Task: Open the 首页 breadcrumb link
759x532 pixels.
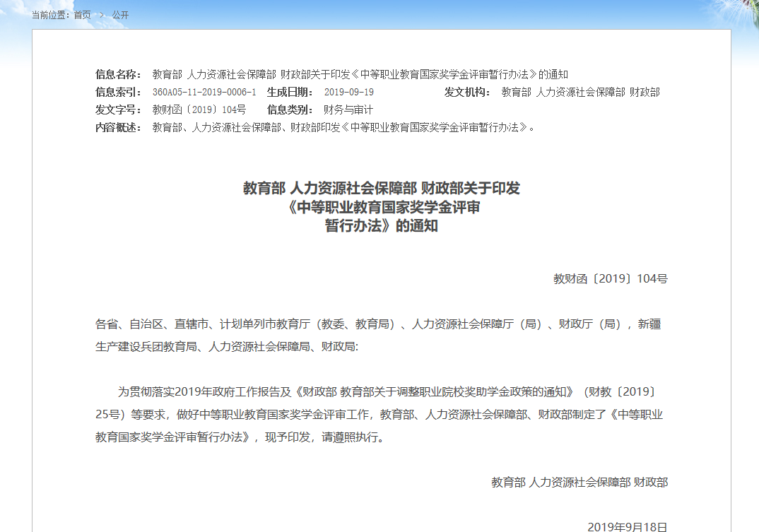Action: pos(82,15)
